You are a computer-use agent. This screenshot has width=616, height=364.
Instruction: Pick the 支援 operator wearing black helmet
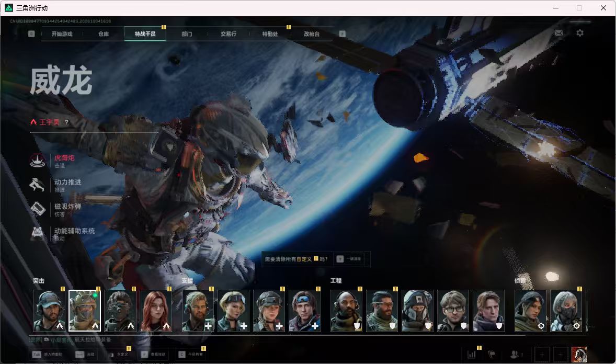click(x=269, y=311)
